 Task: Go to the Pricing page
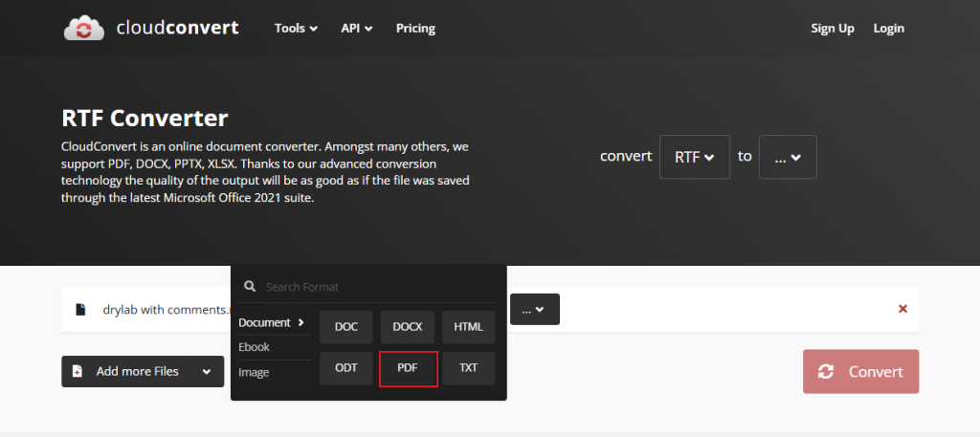click(415, 28)
